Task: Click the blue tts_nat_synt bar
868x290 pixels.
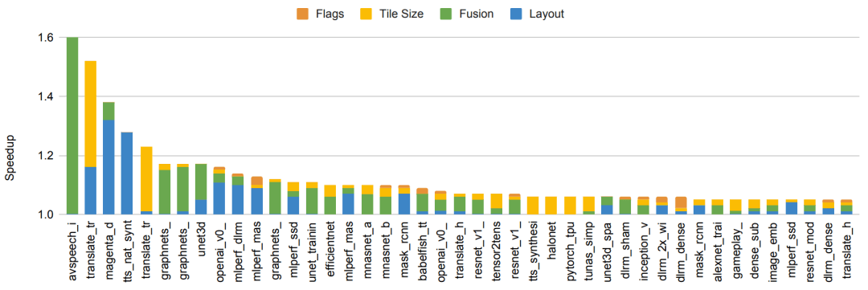Action: coord(127,174)
